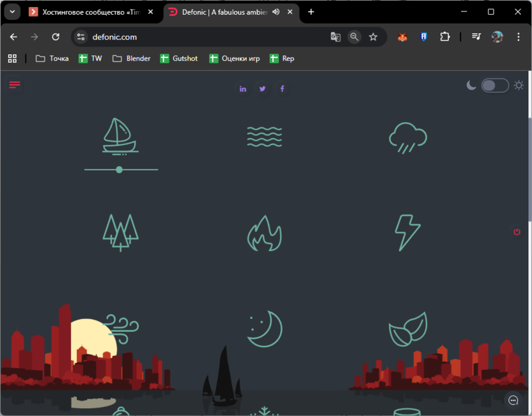Screen dimensions: 532x416
Task: Open the Rep bookmark
Action: coord(282,58)
